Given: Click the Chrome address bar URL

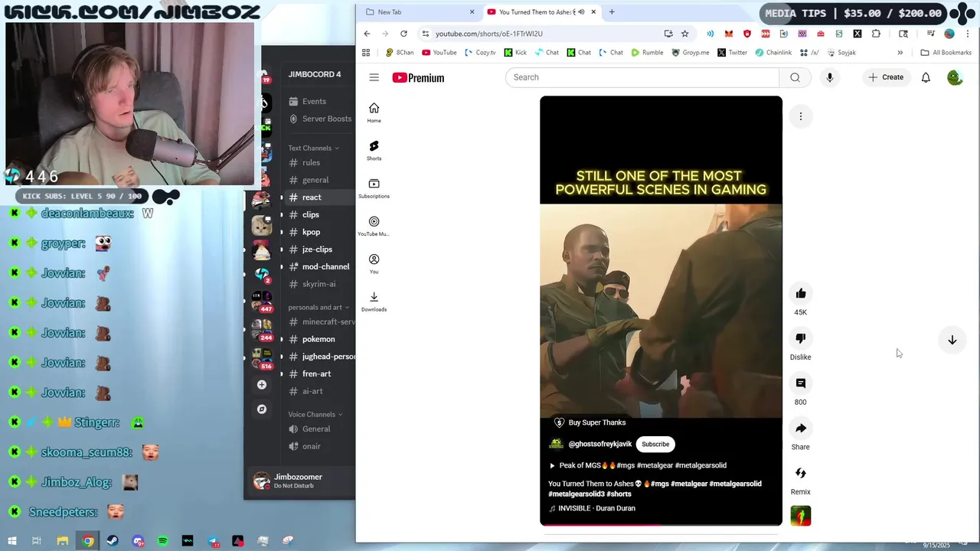Looking at the screenshot, I should point(489,34).
